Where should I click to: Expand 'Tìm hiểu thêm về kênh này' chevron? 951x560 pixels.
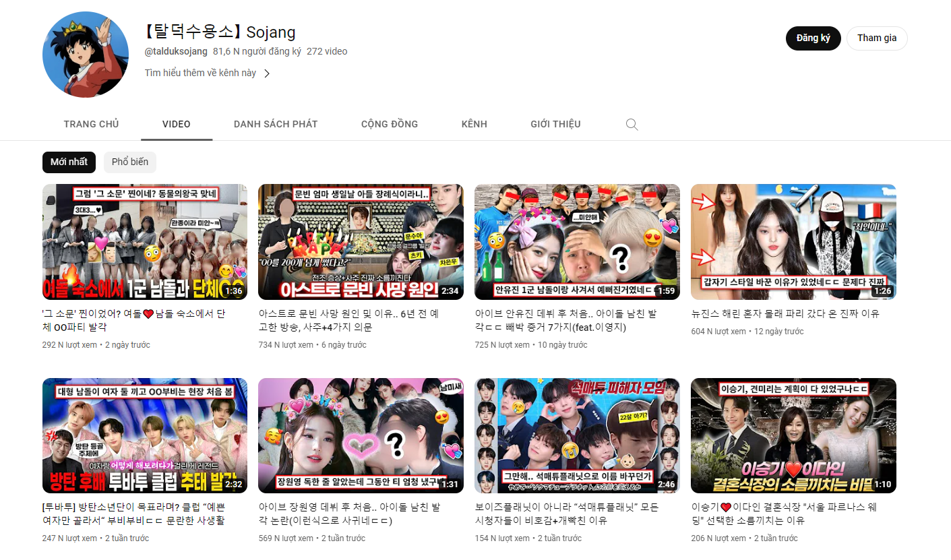click(267, 73)
